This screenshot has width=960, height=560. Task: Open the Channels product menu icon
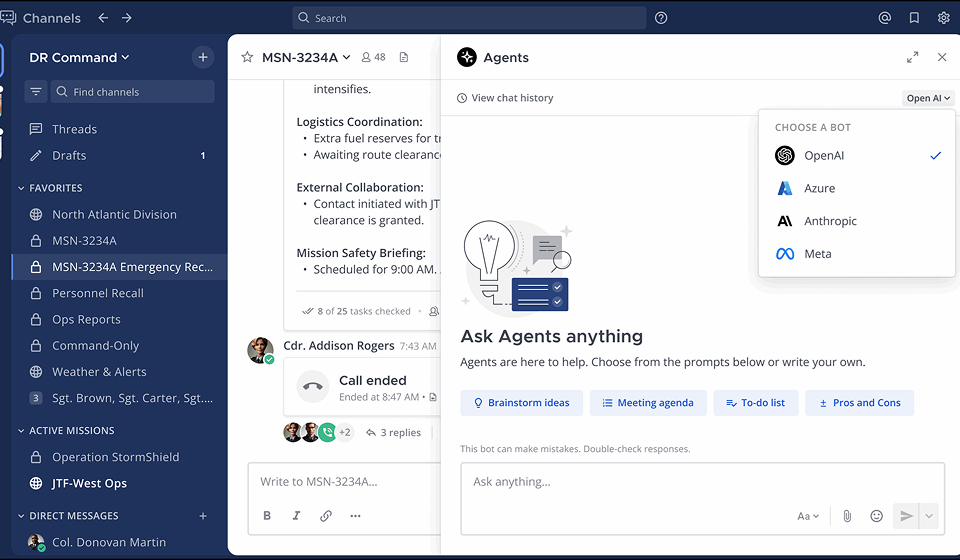pyautogui.click(x=8, y=18)
